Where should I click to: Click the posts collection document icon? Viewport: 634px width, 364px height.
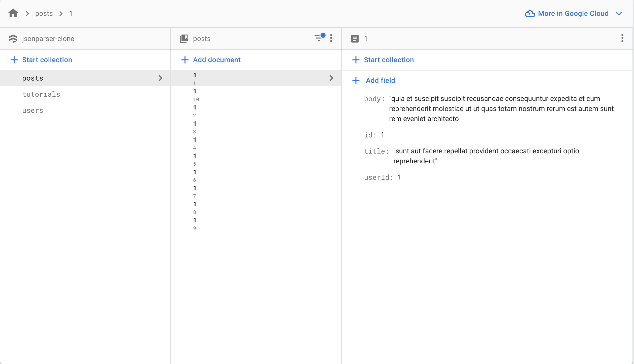tap(184, 38)
